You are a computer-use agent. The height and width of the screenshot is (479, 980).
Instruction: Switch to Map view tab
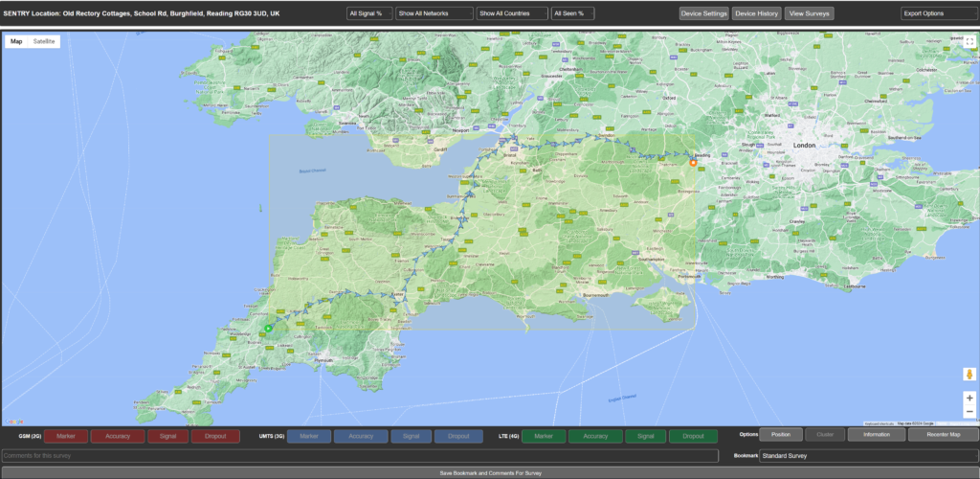(16, 41)
